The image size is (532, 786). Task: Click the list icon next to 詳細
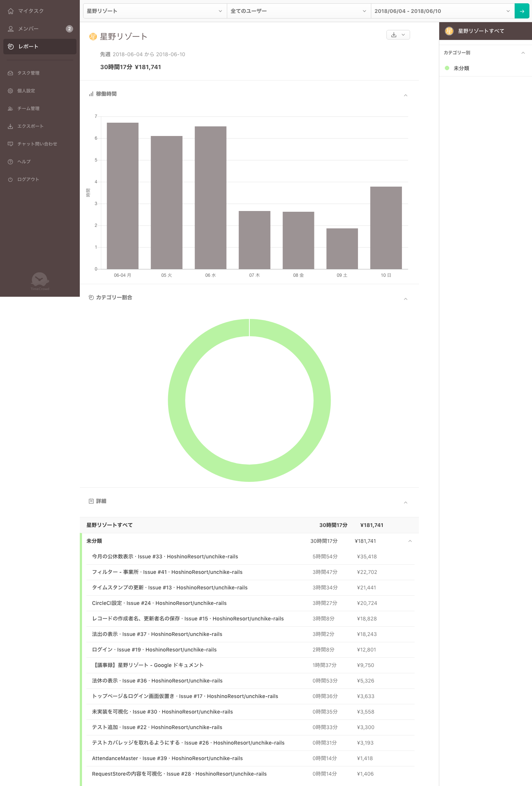[x=91, y=501]
